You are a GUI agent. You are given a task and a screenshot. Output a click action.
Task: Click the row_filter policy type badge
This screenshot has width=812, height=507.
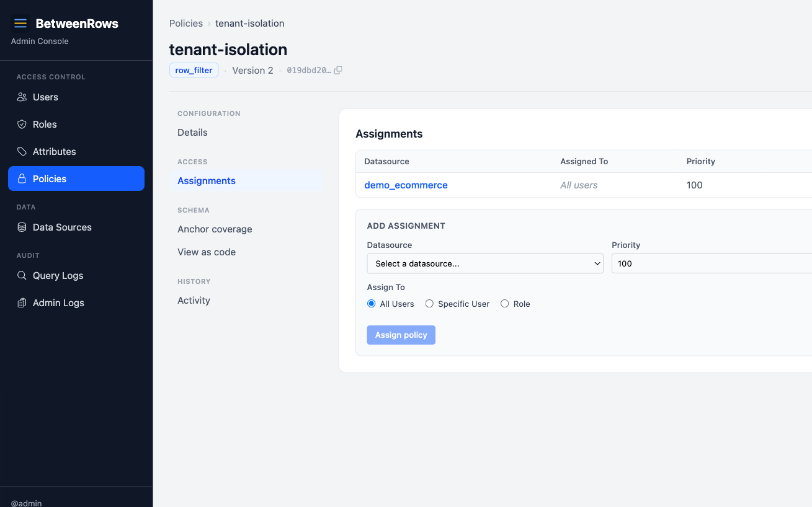tap(194, 71)
